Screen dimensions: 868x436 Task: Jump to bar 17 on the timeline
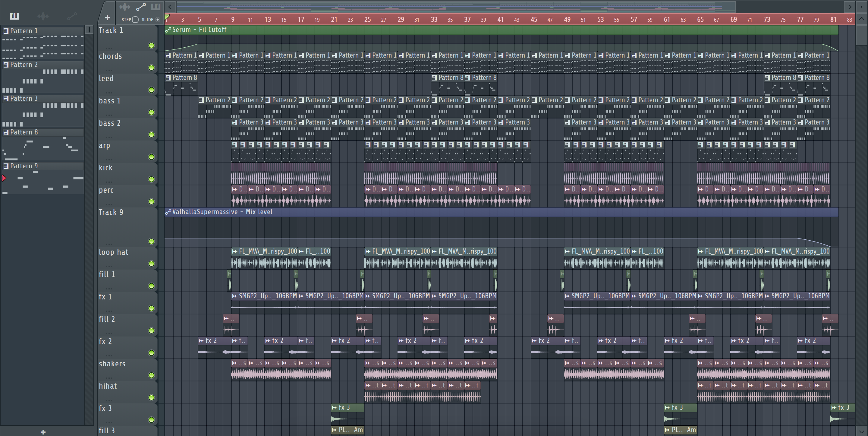[x=301, y=20]
